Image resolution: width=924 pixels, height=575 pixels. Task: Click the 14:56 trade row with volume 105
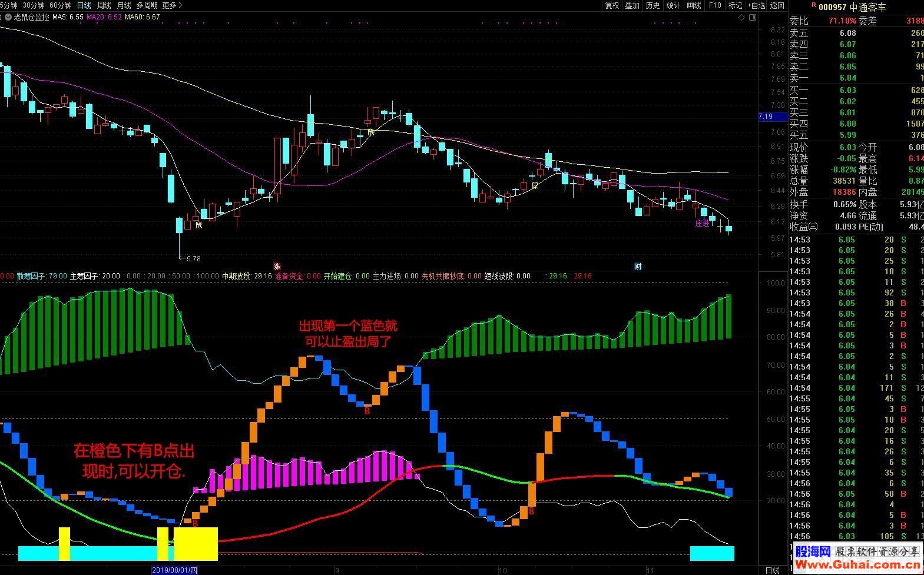coord(856,536)
